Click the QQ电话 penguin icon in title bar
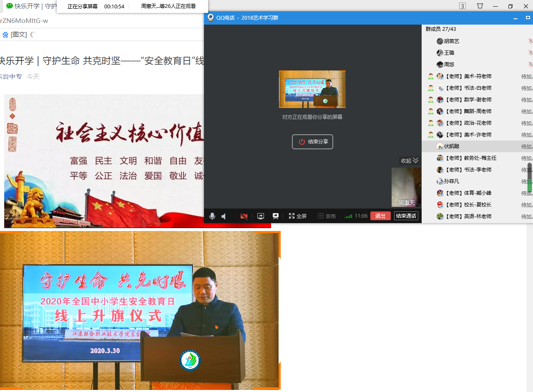Screen dimensions: 533x392 211,18
